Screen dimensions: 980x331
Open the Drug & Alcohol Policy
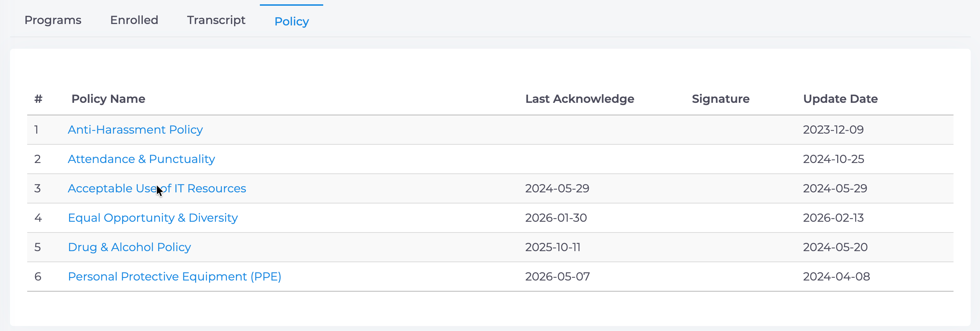(129, 247)
